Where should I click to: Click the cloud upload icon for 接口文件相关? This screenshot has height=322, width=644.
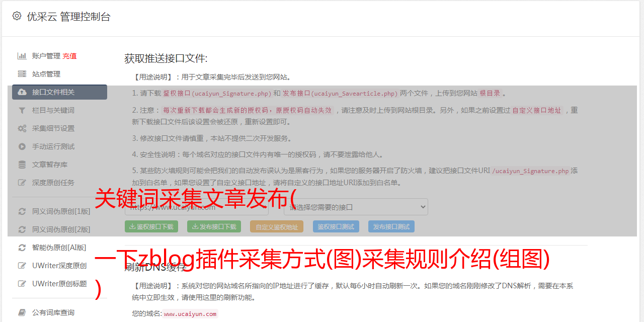point(22,92)
